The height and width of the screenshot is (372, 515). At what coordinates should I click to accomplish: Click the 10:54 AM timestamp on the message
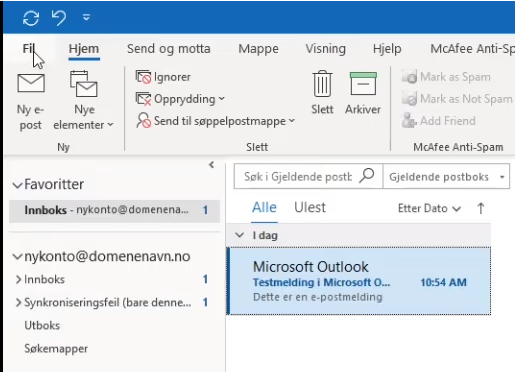tap(443, 282)
